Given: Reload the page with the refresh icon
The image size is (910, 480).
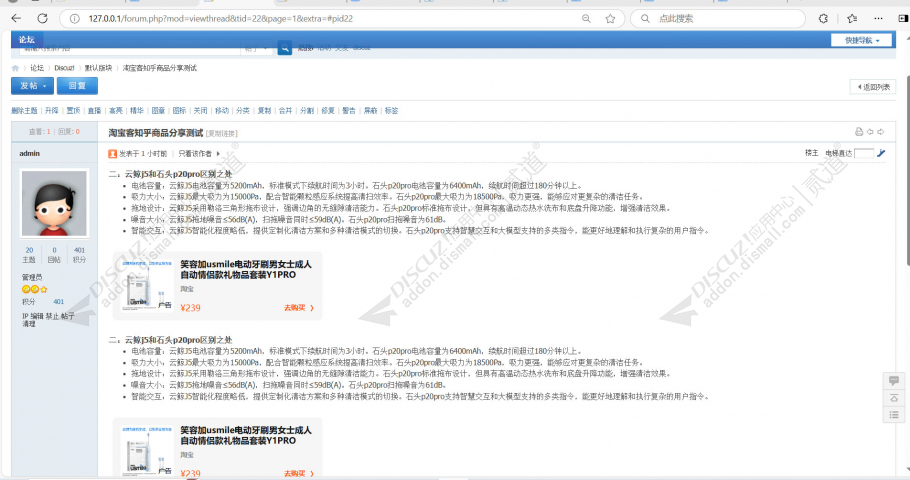Looking at the screenshot, I should [x=42, y=19].
